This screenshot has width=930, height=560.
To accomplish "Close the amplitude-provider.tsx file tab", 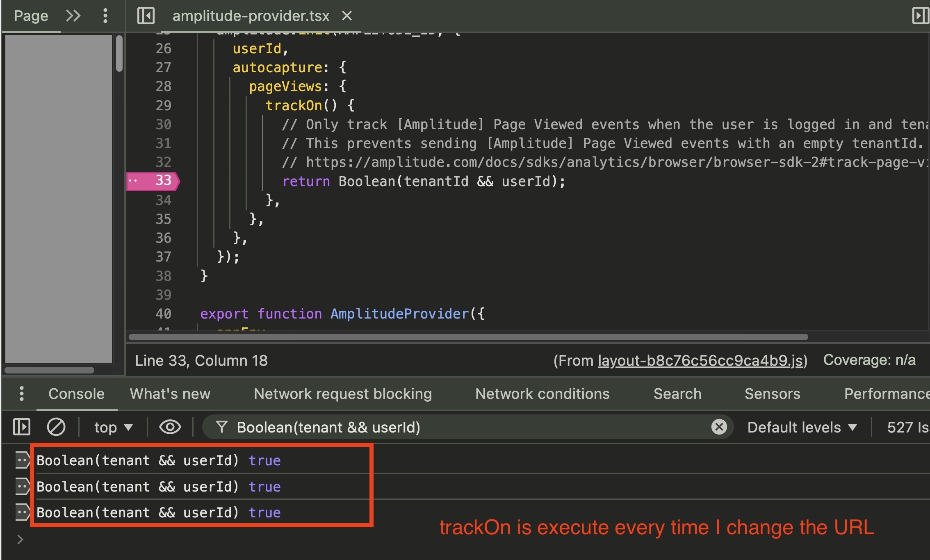I will pyautogui.click(x=347, y=16).
